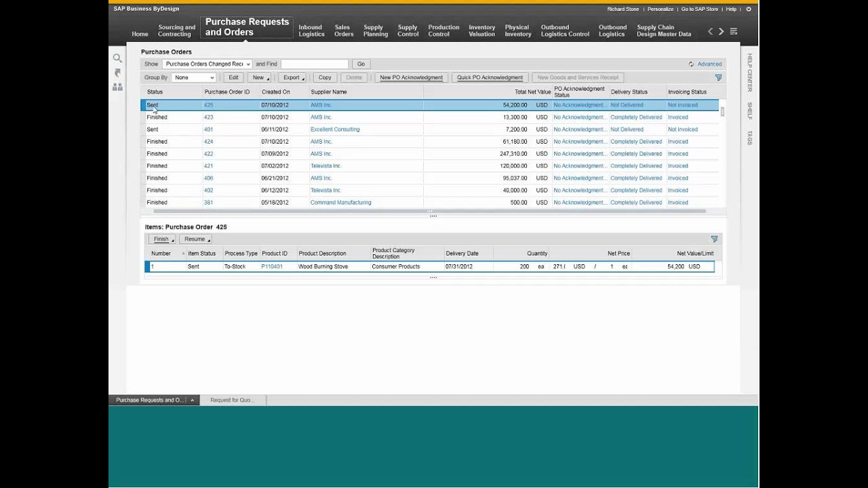Viewport: 868px width, 488px height.
Task: Open purchase order 425 link
Action: click(208, 105)
